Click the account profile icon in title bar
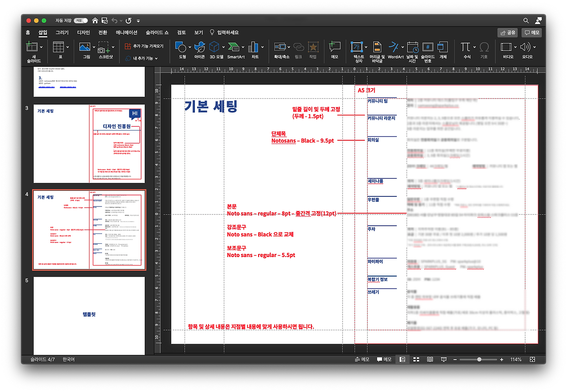This screenshot has width=567, height=392. [538, 20]
